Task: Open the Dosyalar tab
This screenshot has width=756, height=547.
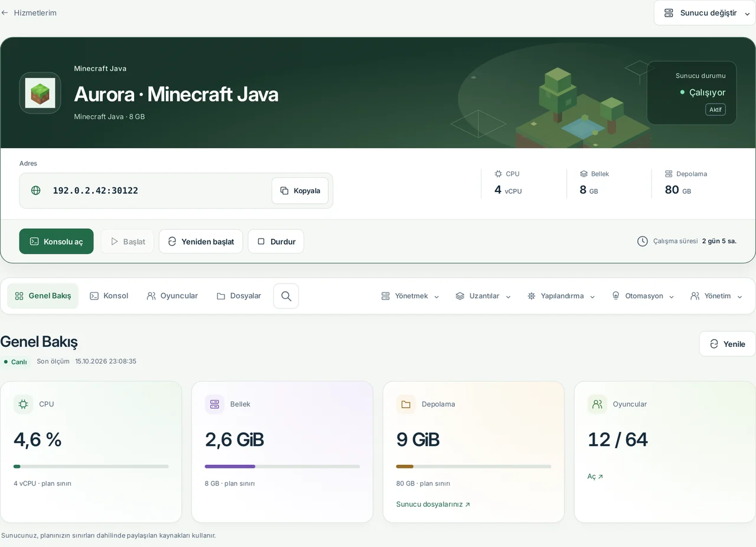Action: [239, 296]
